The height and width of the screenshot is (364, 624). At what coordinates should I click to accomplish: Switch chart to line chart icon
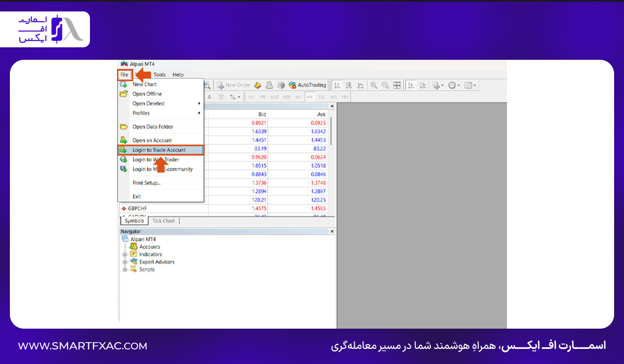(360, 85)
